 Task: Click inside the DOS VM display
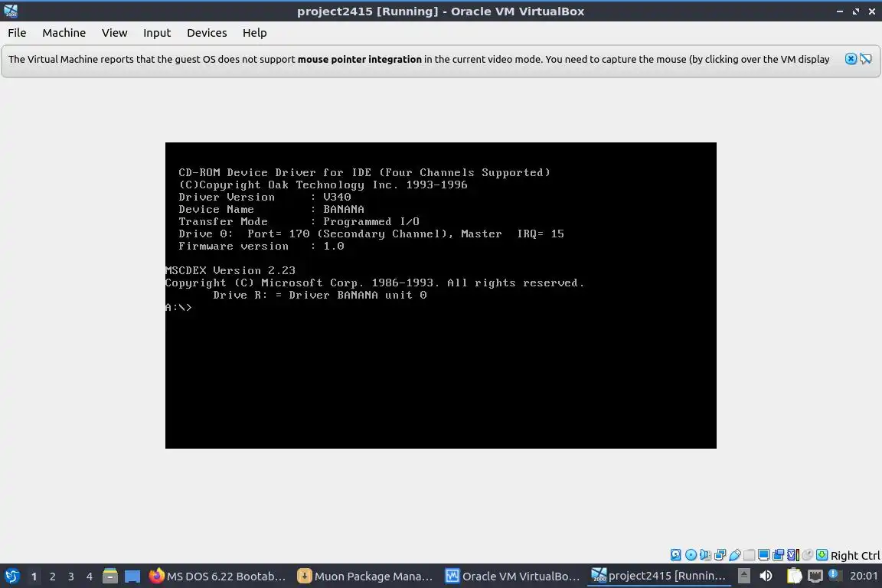point(440,296)
